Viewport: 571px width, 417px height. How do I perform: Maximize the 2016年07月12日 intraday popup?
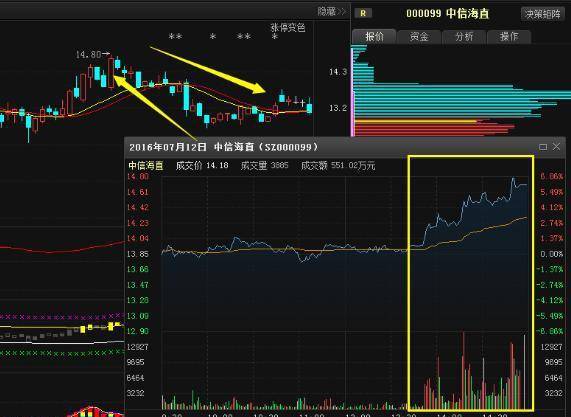point(543,147)
